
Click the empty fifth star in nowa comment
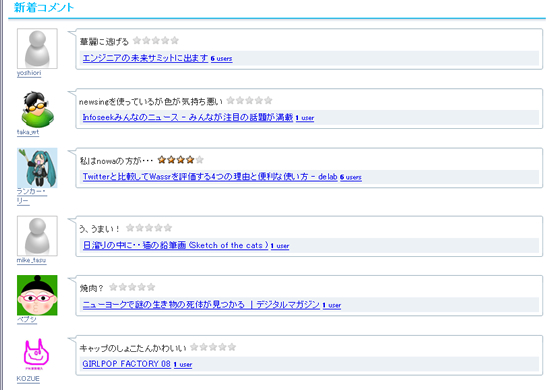click(200, 160)
